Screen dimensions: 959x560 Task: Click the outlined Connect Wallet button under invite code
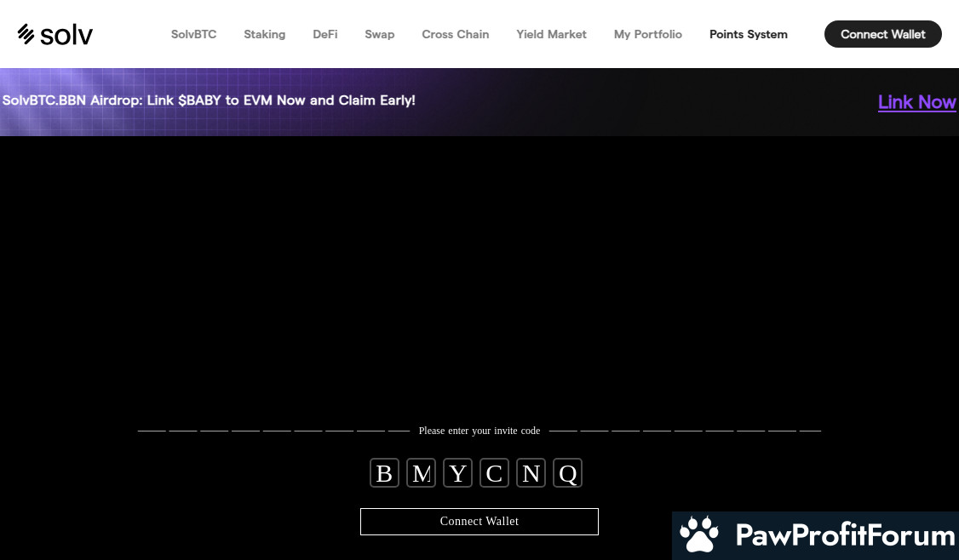[x=479, y=522]
